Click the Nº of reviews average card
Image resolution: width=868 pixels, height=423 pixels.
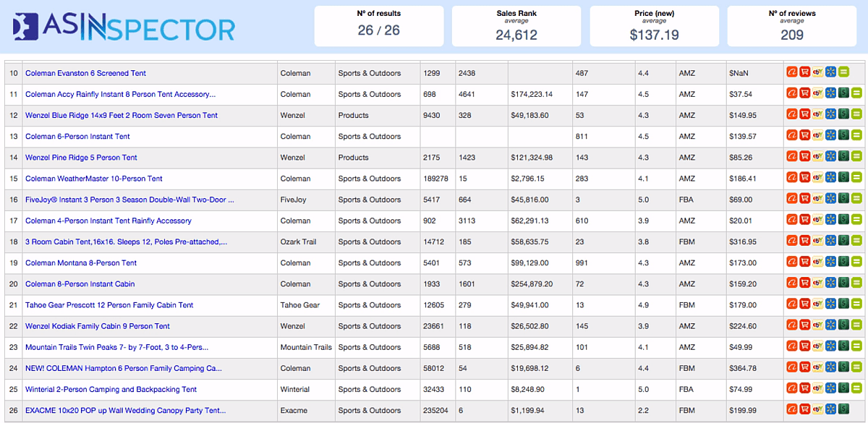tap(792, 25)
